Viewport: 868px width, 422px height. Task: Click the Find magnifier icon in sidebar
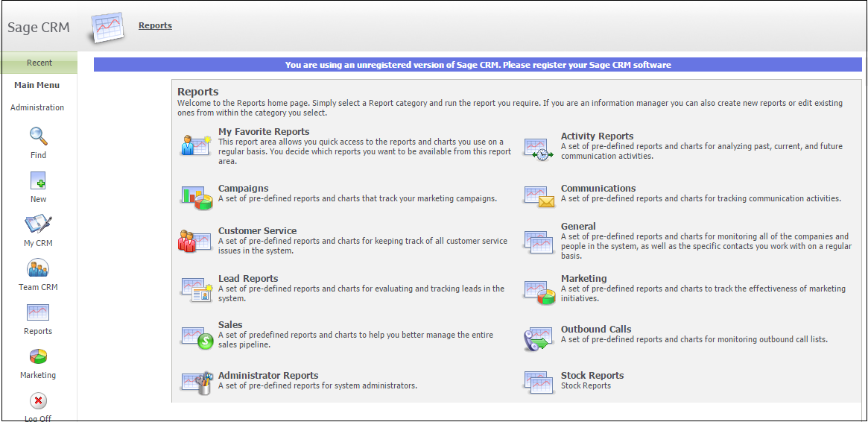pos(38,136)
